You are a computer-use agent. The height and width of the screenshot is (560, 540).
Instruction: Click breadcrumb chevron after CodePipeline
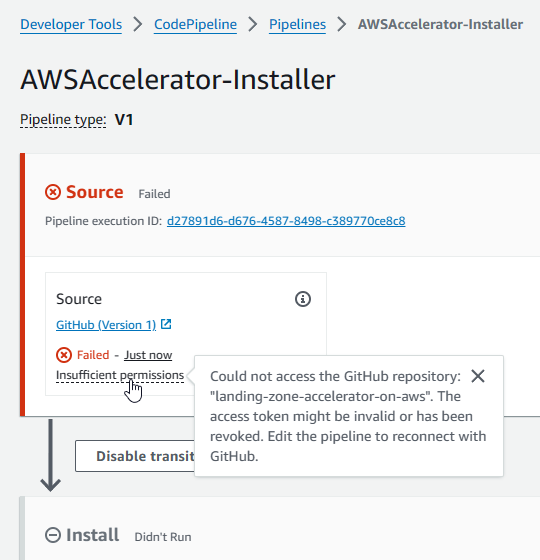[x=253, y=24]
